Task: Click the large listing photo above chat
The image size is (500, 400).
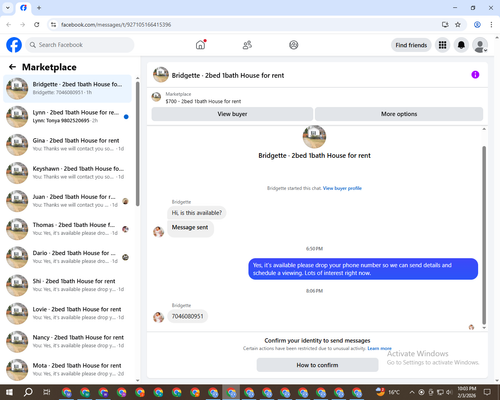Action: click(314, 137)
